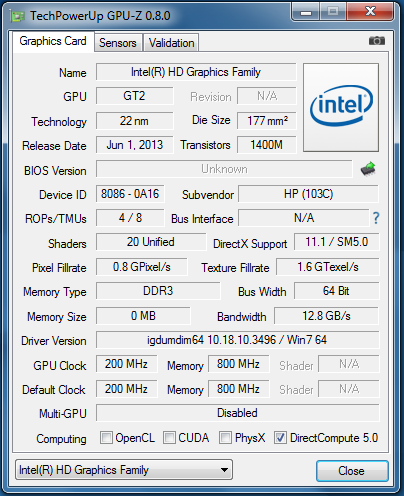Viewport: 404px width, 496px height.
Task: Minimize the GPU-Z window
Action: pyautogui.click(x=306, y=12)
